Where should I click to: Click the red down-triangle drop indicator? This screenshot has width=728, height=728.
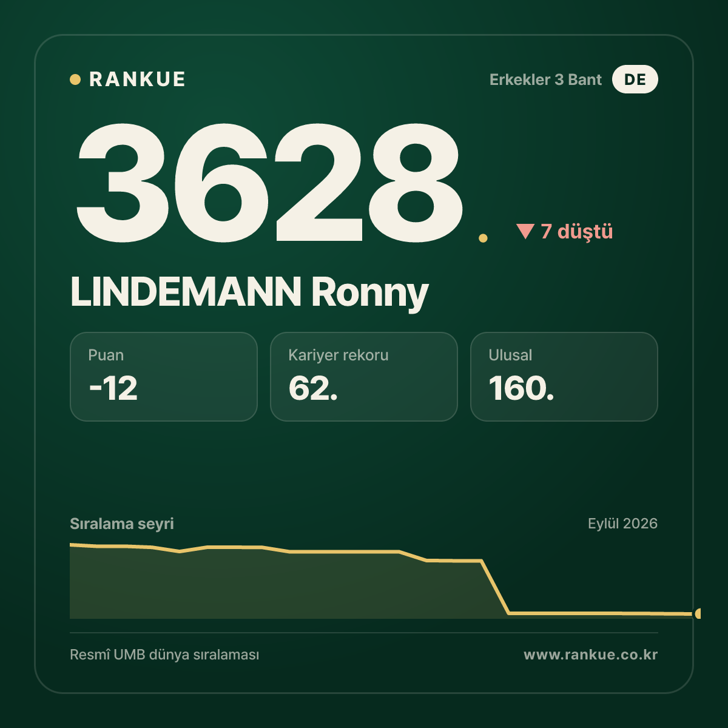525,231
